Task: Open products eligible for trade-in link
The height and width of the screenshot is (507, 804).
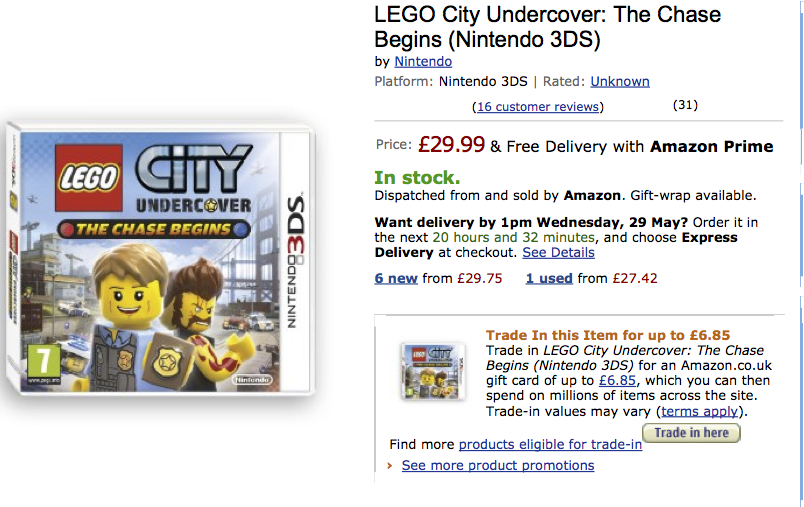Action: point(550,444)
